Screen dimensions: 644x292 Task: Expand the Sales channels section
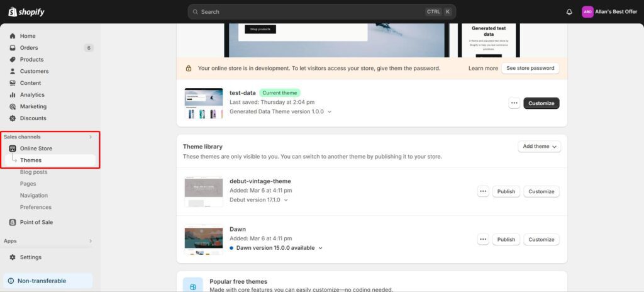[x=90, y=137]
